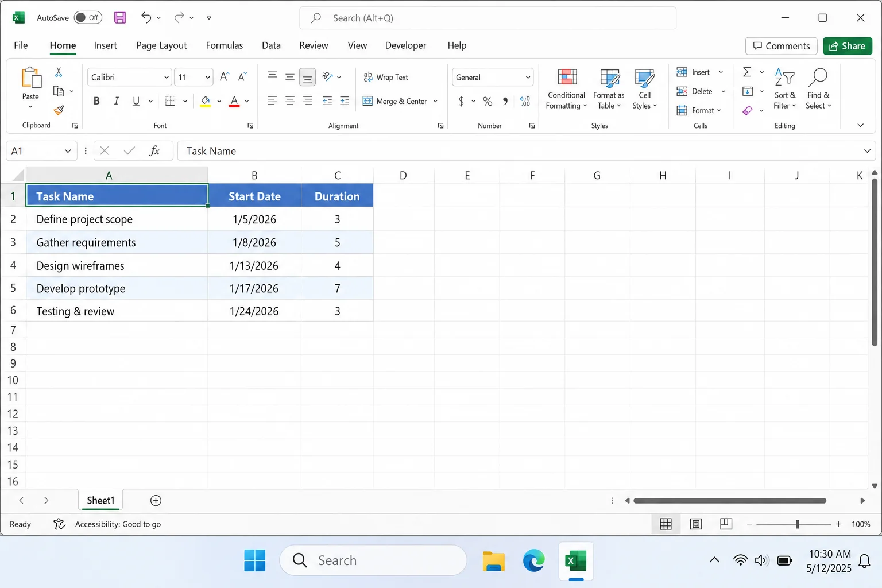
Task: Open Fill Color dropdown arrow
Action: [x=219, y=102]
